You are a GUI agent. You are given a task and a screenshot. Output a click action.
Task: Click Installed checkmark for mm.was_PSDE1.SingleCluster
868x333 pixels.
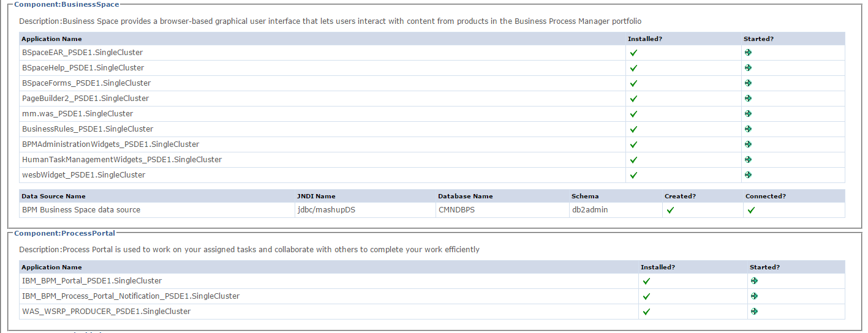[633, 114]
